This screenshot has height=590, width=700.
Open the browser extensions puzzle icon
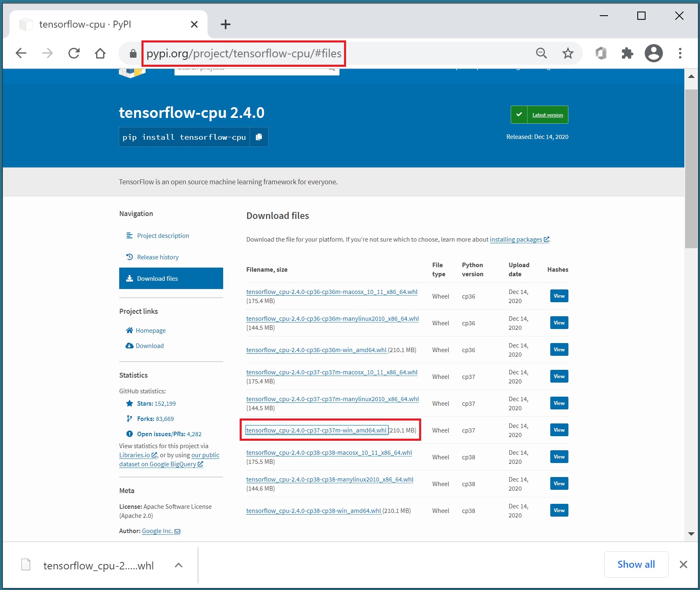pos(627,53)
